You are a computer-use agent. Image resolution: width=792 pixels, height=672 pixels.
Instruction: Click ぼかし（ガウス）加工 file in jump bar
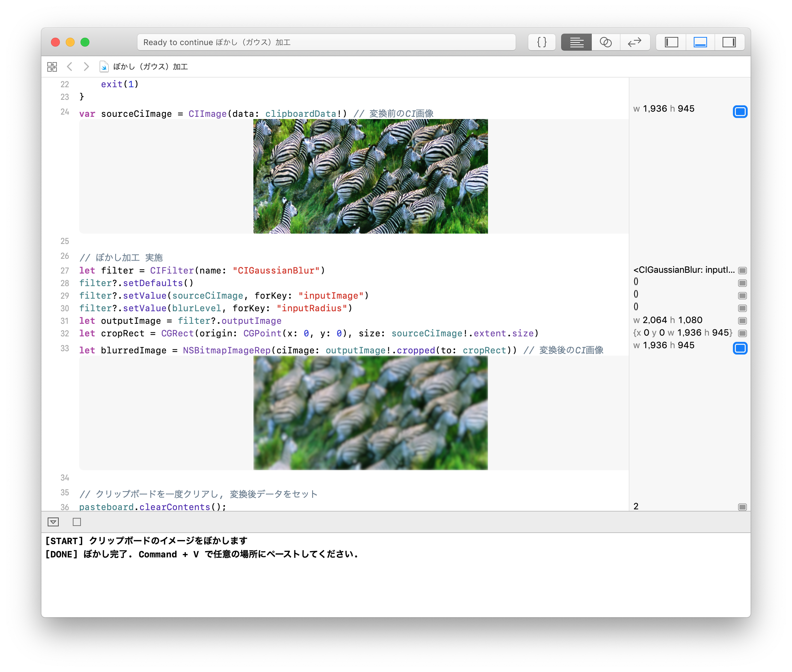(150, 67)
